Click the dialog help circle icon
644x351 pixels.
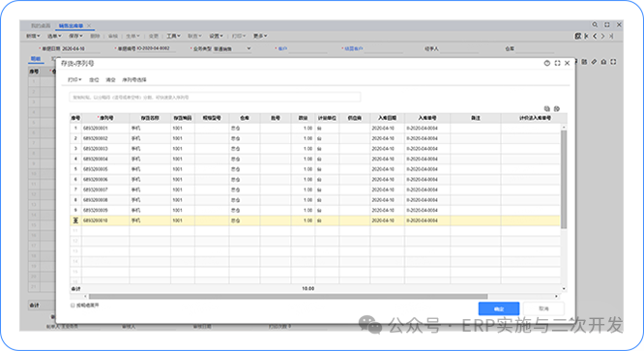pyautogui.click(x=546, y=63)
